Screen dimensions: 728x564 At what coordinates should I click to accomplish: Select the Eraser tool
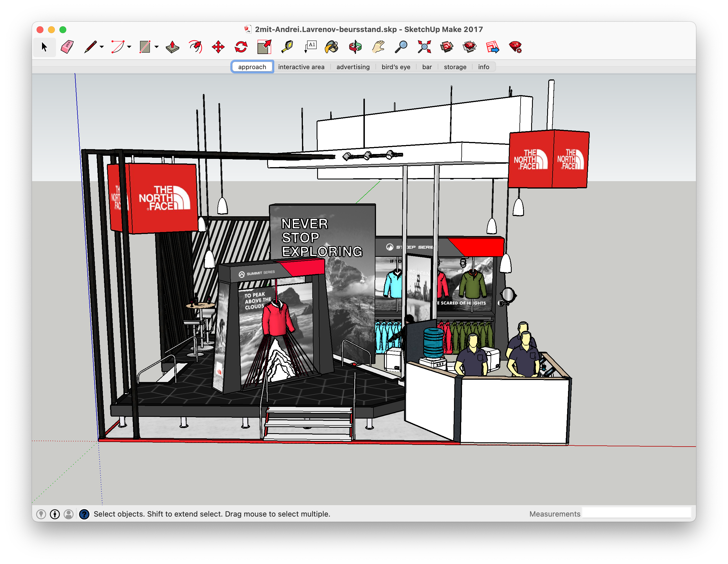[x=67, y=47]
